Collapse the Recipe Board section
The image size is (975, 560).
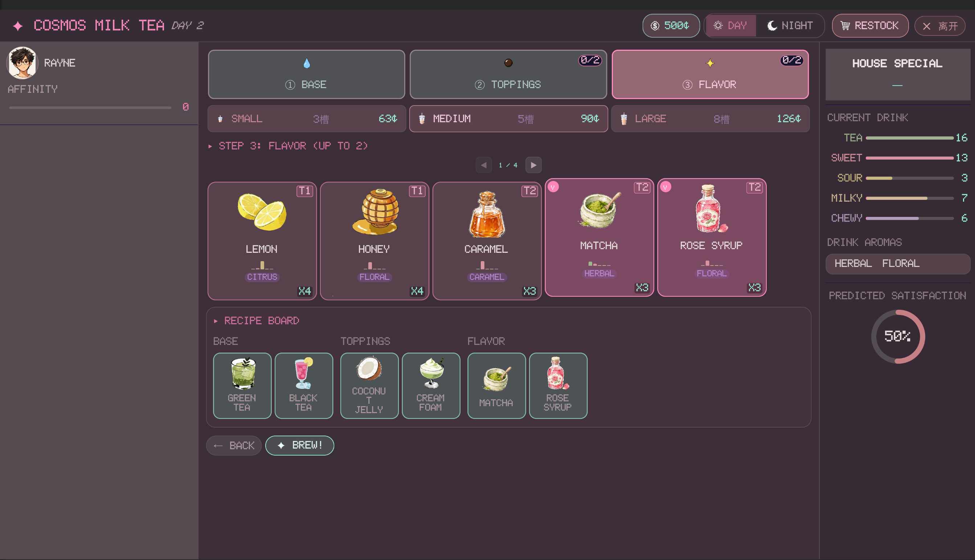coord(257,321)
